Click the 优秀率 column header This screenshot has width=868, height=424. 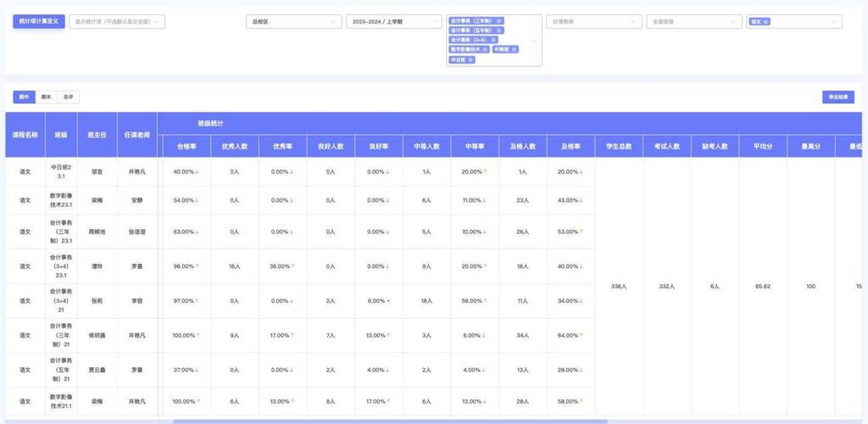[x=283, y=147]
